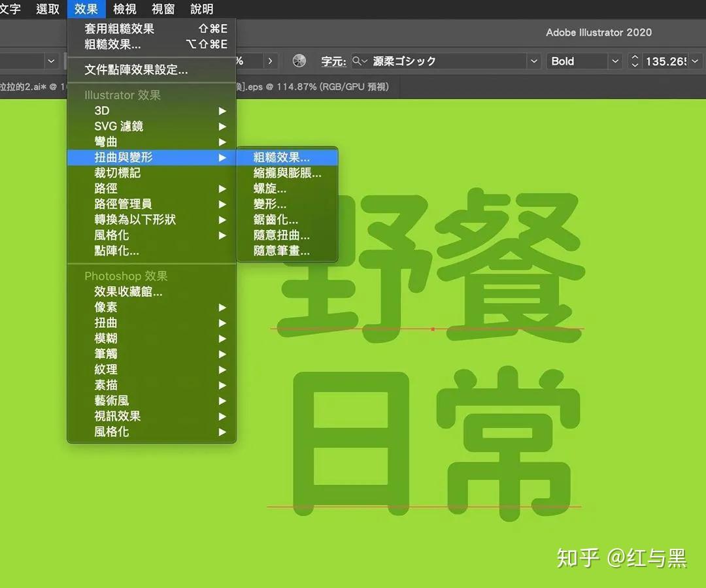Expand the 路徑管理員 submenu
The image size is (706, 588).
pyautogui.click(x=152, y=204)
